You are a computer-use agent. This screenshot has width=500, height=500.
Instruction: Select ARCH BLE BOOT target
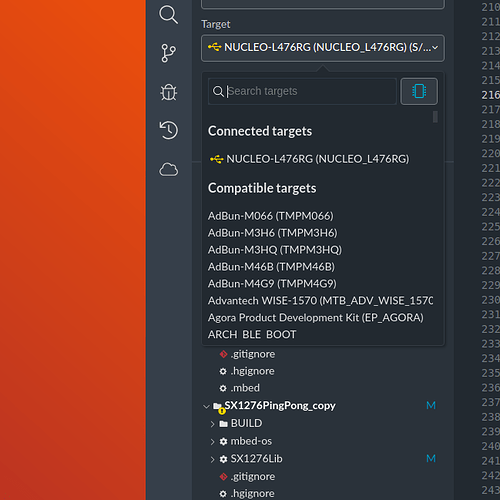[252, 335]
